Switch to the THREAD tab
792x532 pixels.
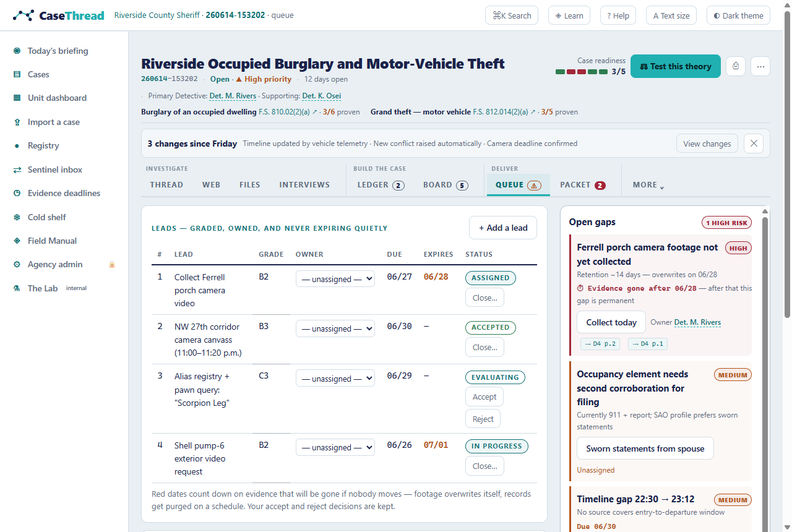[166, 185]
